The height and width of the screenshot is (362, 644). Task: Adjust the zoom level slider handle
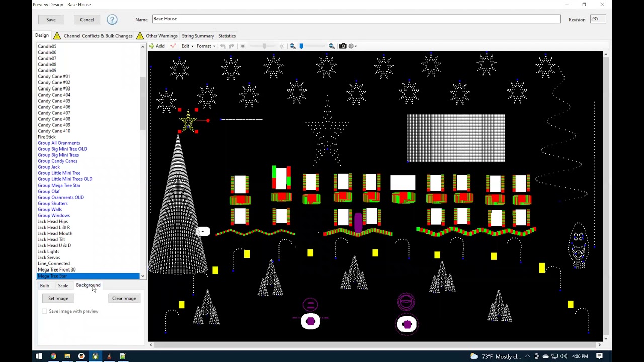301,46
